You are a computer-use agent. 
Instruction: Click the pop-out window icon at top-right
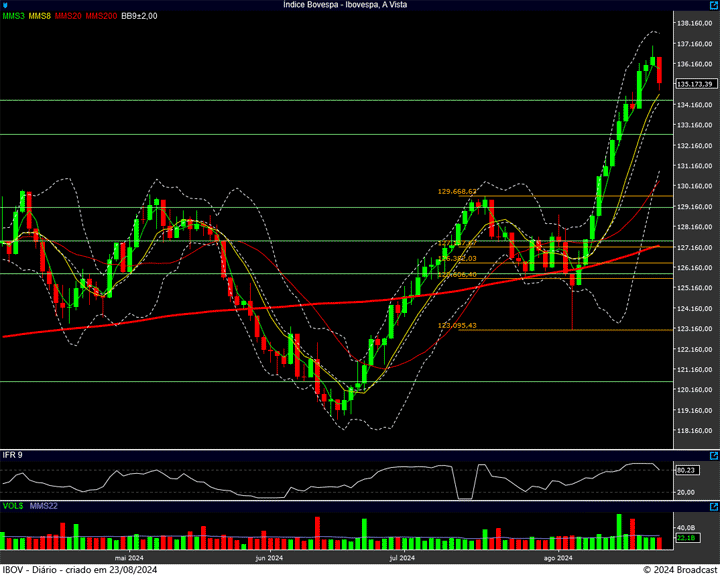tap(713, 5)
